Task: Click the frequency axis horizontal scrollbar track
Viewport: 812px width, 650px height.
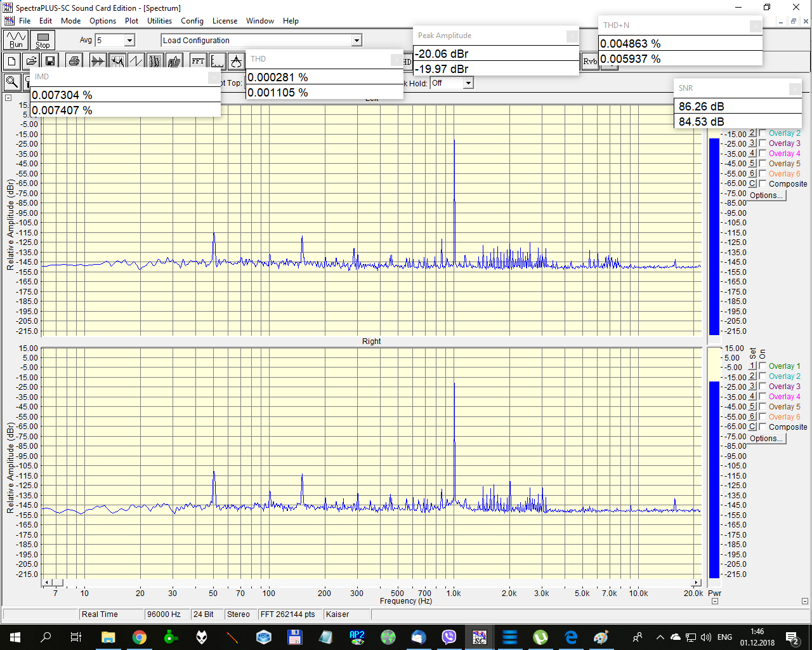Action: point(381,582)
